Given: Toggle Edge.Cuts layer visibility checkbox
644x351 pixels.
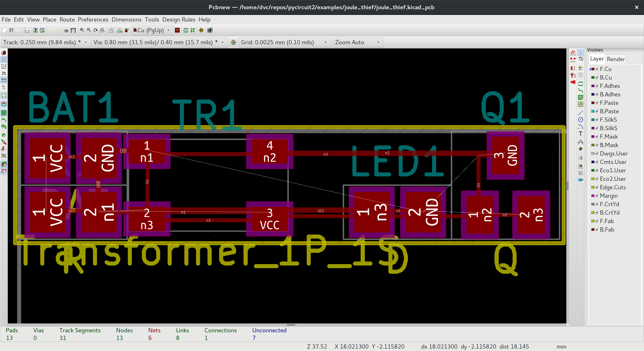Looking at the screenshot, I should 597,187.
